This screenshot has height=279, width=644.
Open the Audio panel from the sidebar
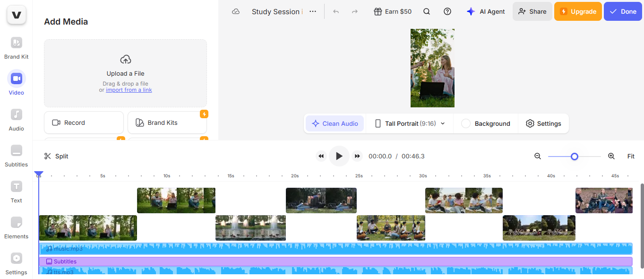tap(16, 119)
